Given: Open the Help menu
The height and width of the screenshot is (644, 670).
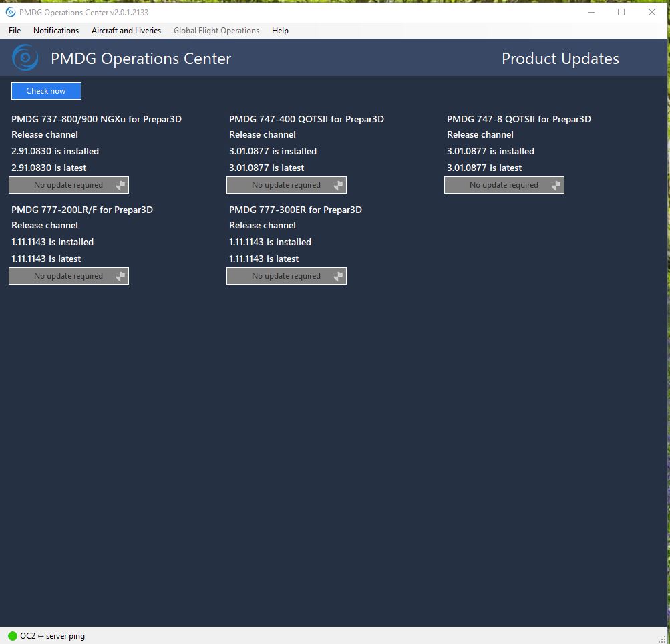Looking at the screenshot, I should tap(280, 31).
